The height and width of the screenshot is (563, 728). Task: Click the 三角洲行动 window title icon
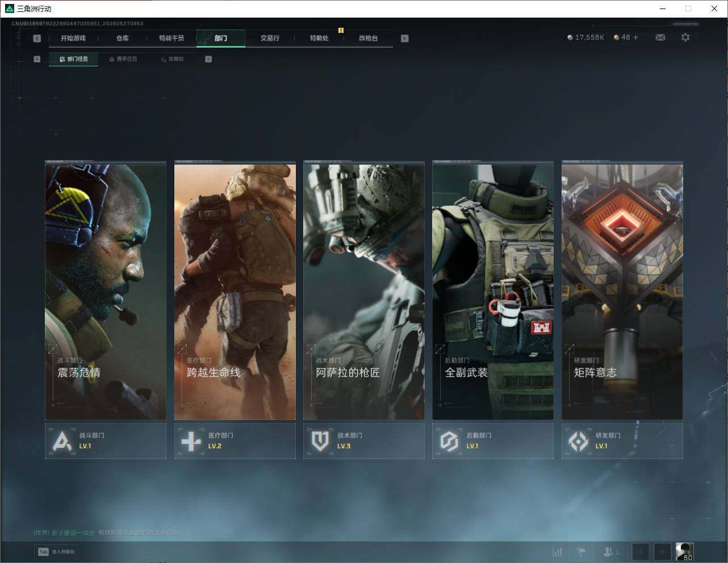(9, 9)
